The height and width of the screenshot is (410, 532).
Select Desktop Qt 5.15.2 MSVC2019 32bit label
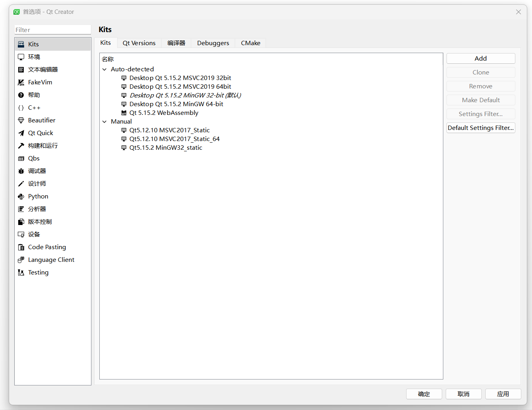click(180, 78)
